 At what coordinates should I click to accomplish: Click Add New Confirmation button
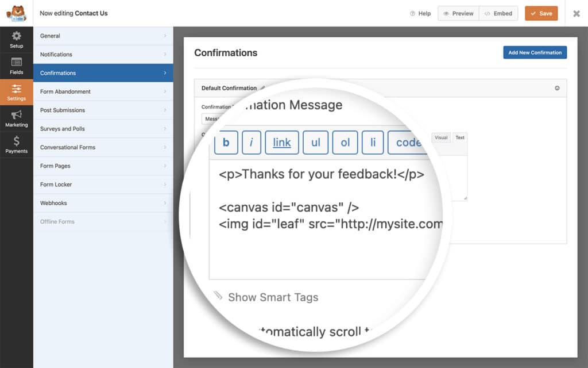tap(535, 52)
